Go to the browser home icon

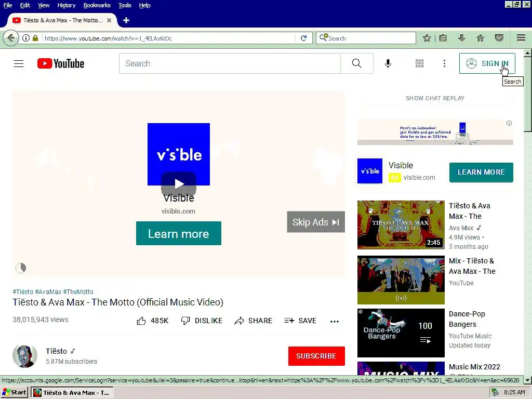click(481, 38)
